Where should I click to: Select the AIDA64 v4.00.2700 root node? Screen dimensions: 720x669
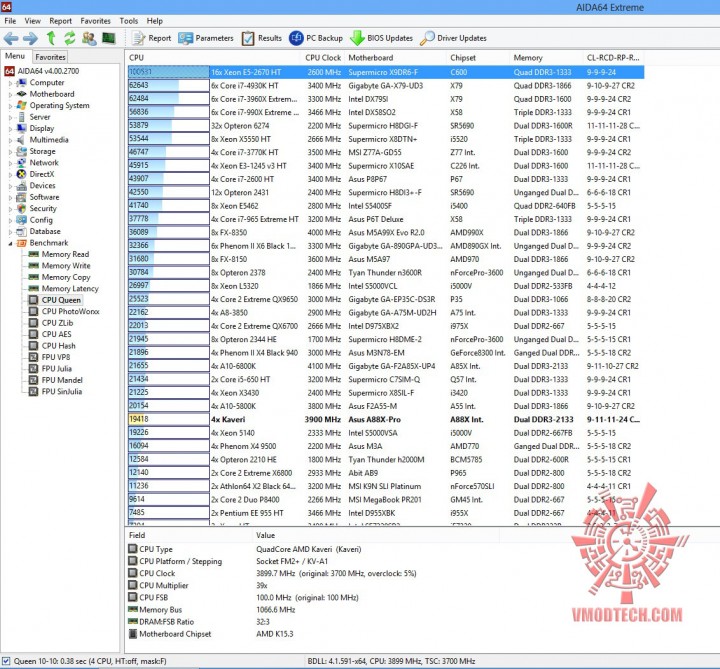coord(42,71)
